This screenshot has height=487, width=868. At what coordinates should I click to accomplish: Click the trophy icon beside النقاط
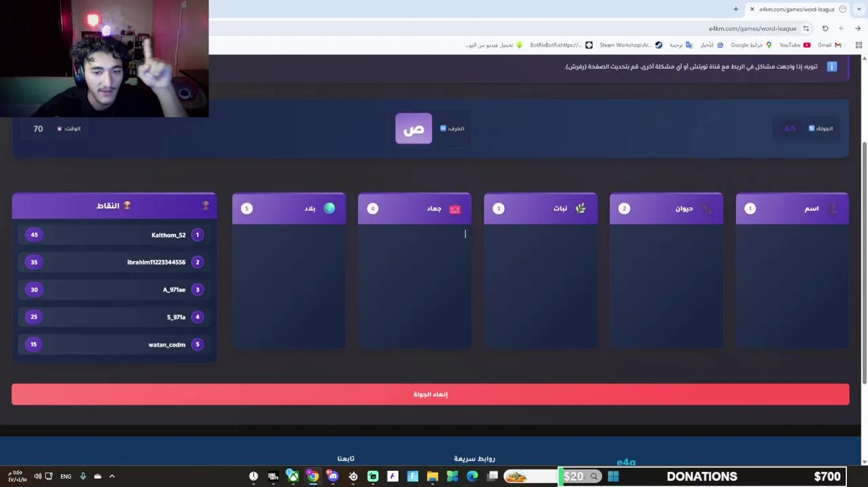127,206
